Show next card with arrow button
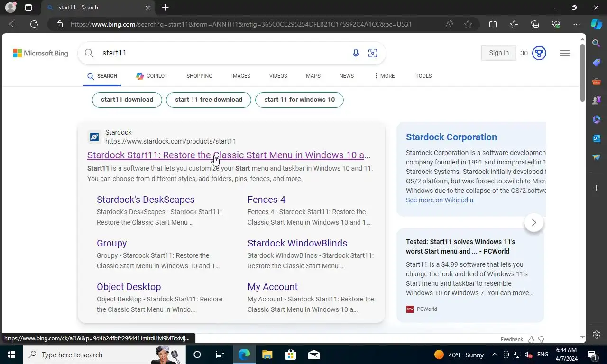The width and height of the screenshot is (607, 364). 534,222
